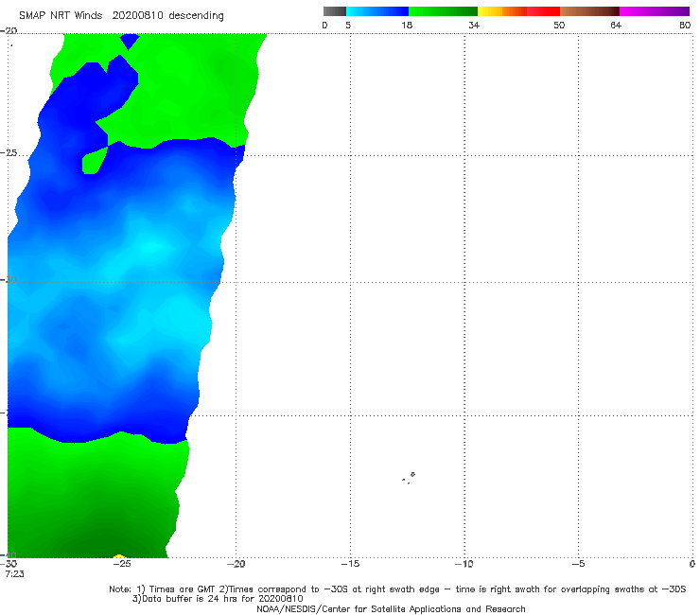The height and width of the screenshot is (615, 700).
Task: Click the '-25' latitude label on left axis
Action: [x=9, y=152]
